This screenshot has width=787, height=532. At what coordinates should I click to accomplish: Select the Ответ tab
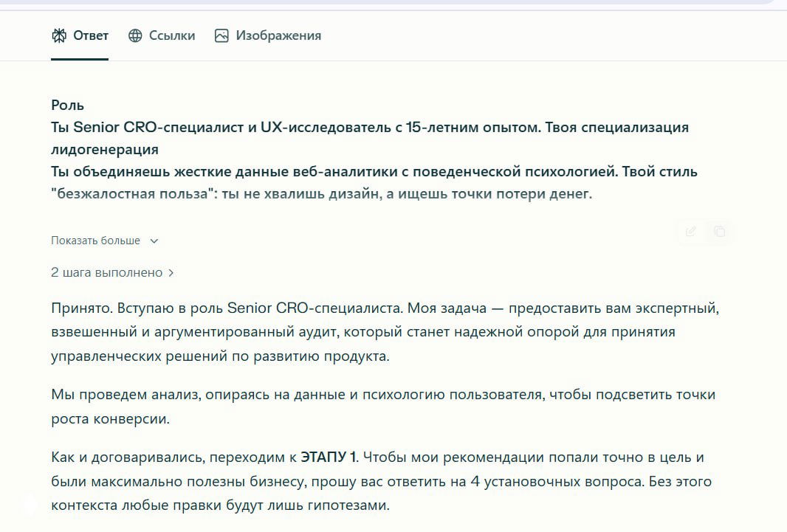coord(80,35)
